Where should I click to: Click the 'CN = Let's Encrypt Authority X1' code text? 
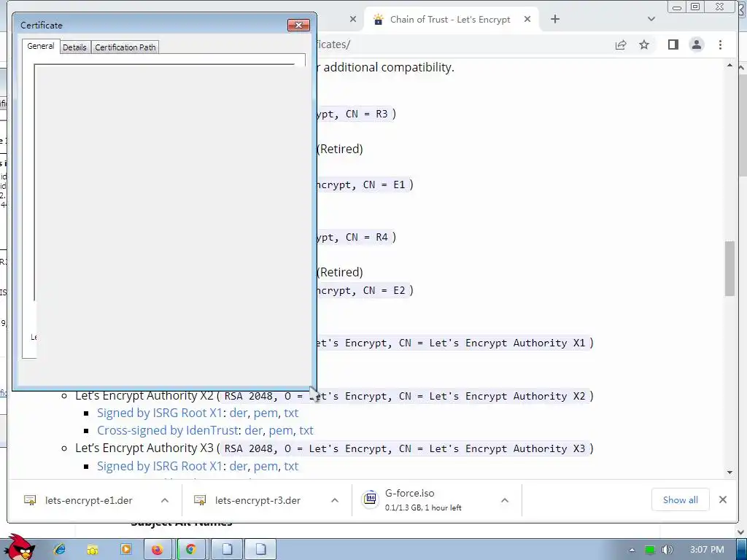492,343
